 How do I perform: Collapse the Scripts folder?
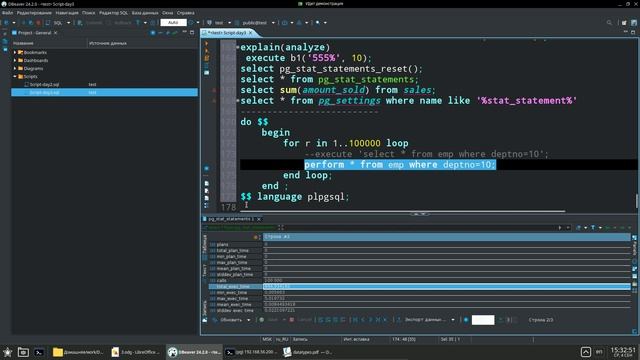click(x=15, y=76)
